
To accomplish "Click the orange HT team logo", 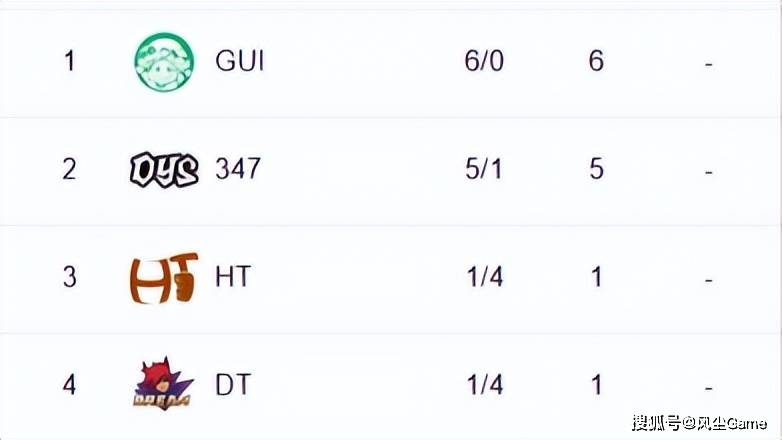I will click(164, 278).
